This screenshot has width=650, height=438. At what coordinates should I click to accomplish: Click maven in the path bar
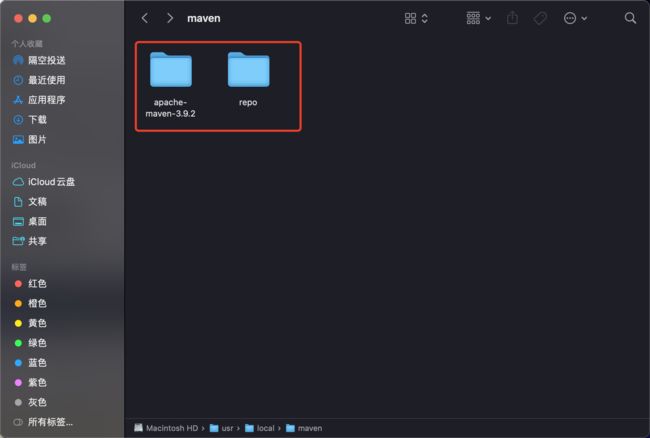pyautogui.click(x=304, y=428)
